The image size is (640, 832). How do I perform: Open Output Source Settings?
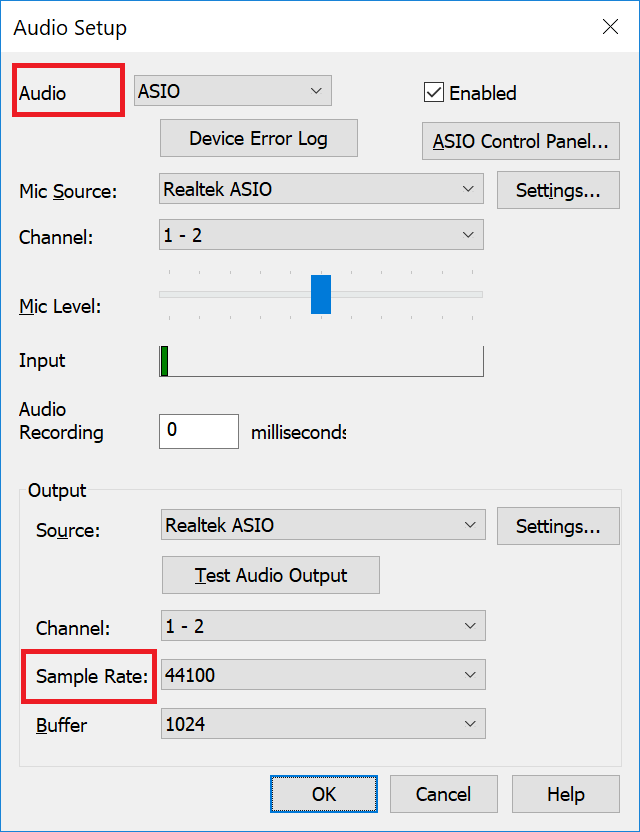557,526
